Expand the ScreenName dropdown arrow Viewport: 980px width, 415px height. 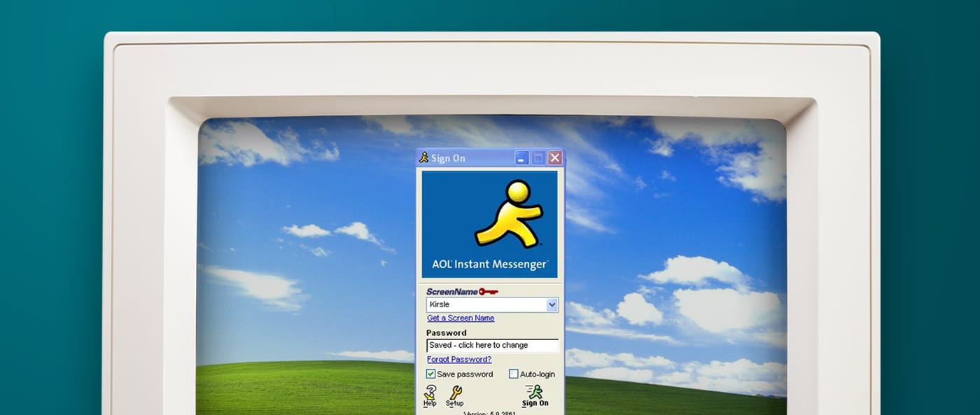click(552, 305)
